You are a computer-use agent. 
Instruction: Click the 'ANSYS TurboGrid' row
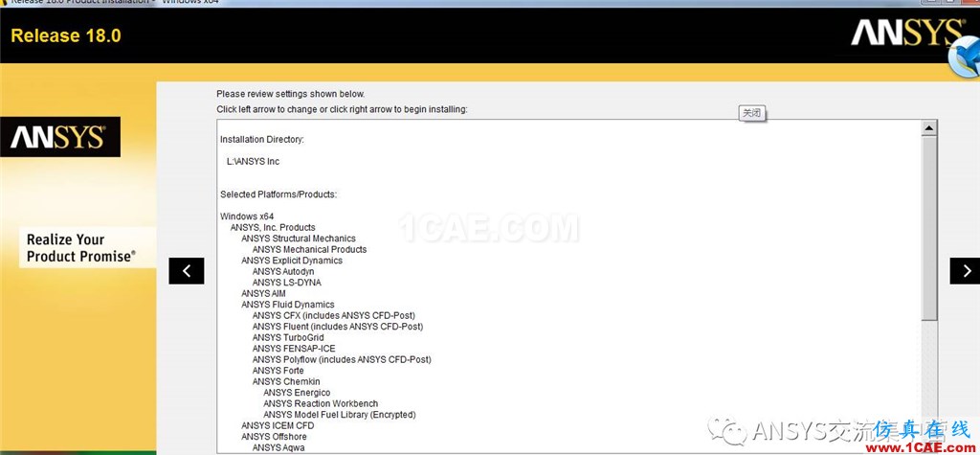288,337
